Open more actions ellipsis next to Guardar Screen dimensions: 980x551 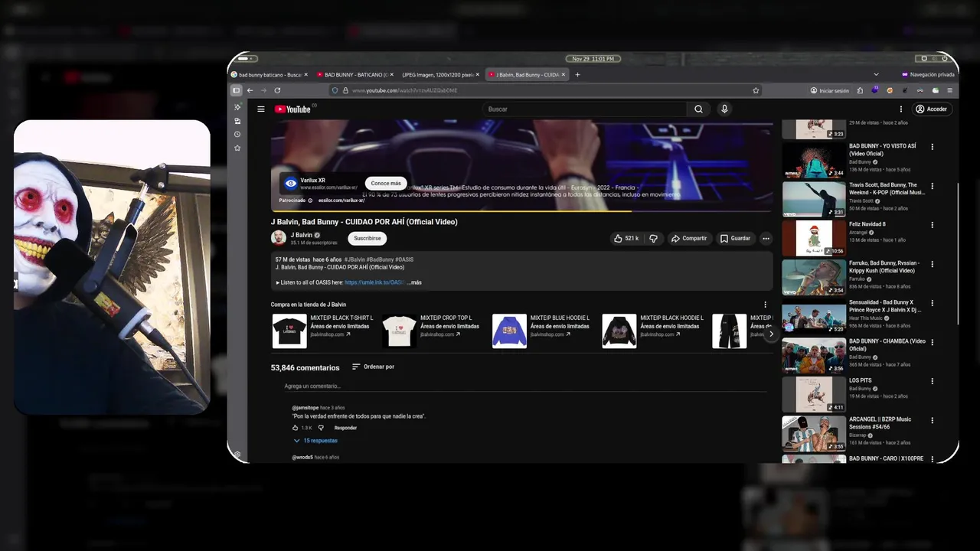point(766,238)
